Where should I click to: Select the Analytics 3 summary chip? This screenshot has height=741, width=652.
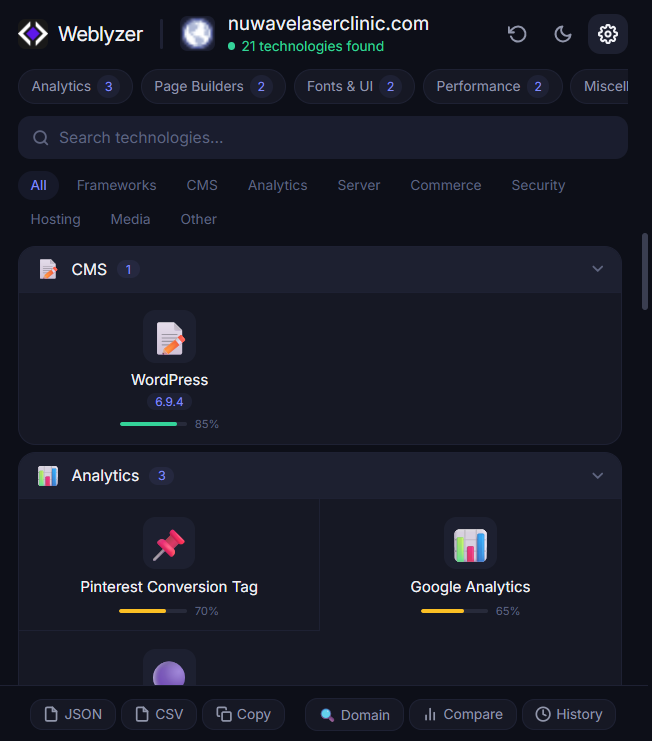[x=76, y=86]
